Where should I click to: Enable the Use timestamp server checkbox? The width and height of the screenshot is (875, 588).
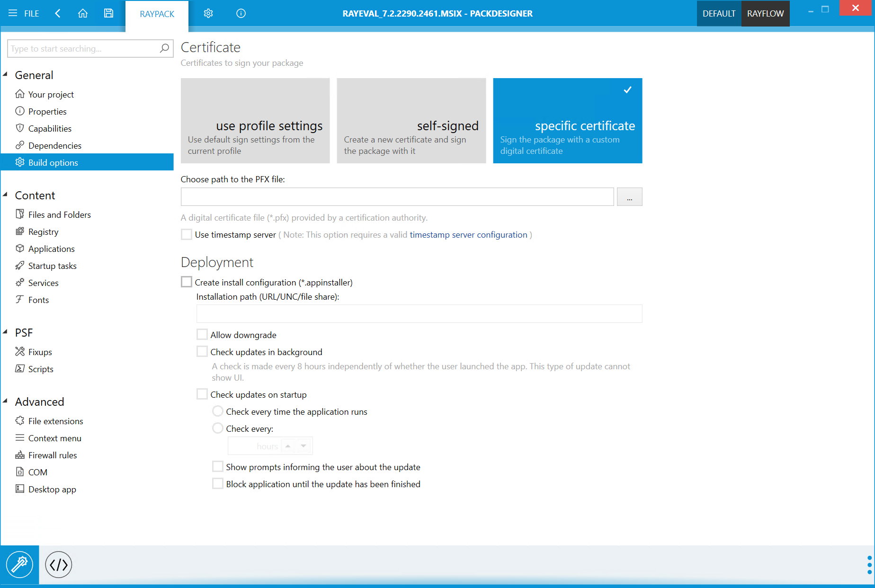186,234
